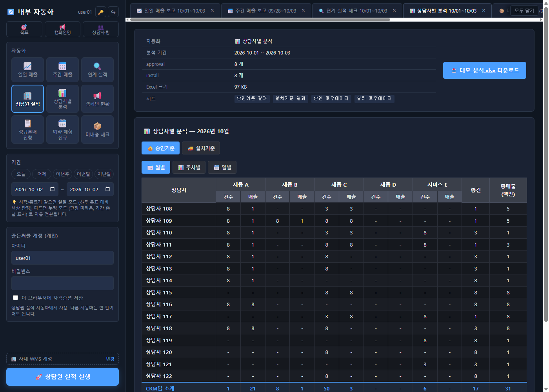Enable saving credentials in this browser checkbox

pos(15,298)
